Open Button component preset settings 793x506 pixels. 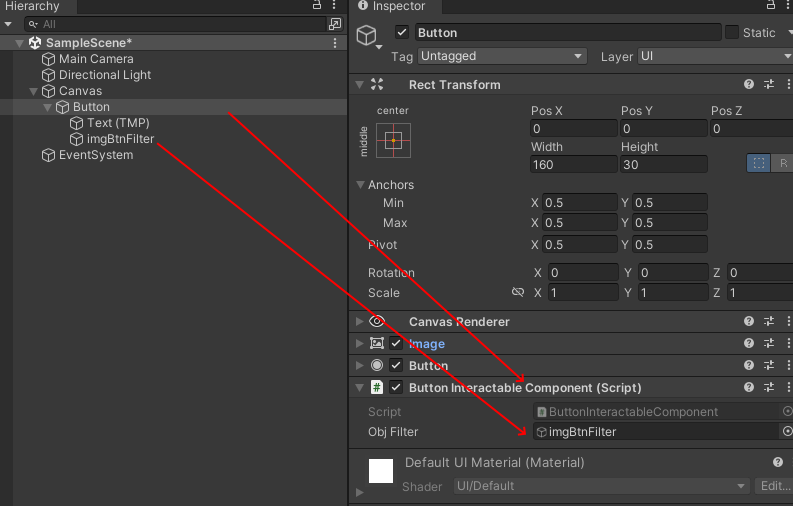click(769, 365)
